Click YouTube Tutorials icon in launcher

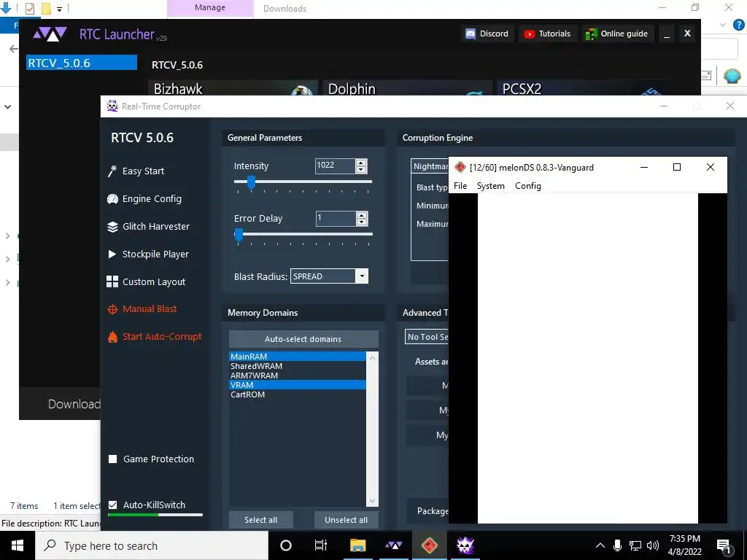(530, 34)
